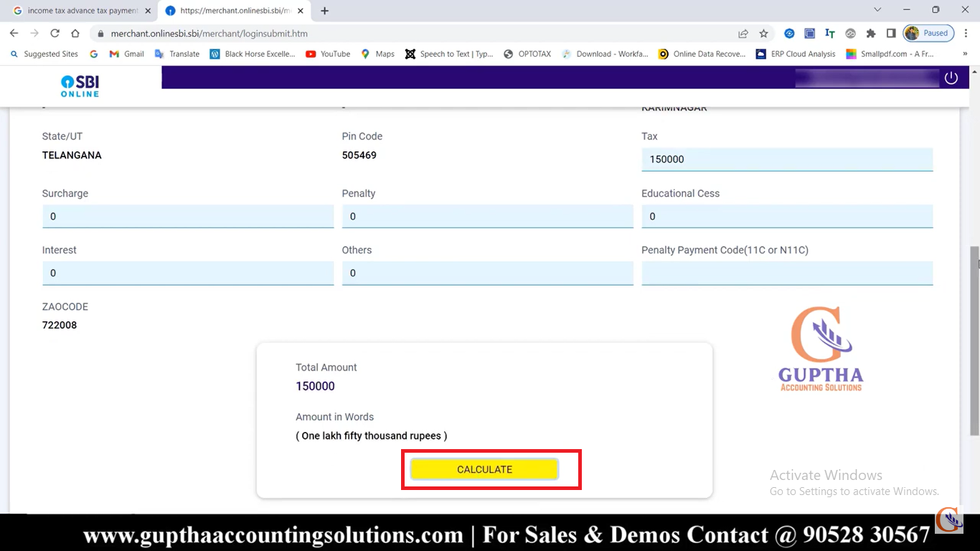Open the Google G bookmark

click(94, 54)
